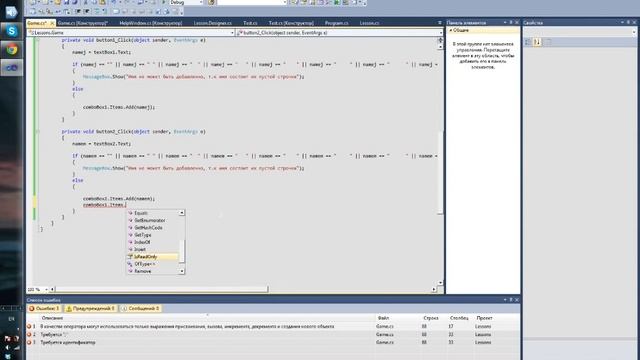The height and width of the screenshot is (360, 640).
Task: Switch to the Test.cs code tab
Action: [250, 23]
